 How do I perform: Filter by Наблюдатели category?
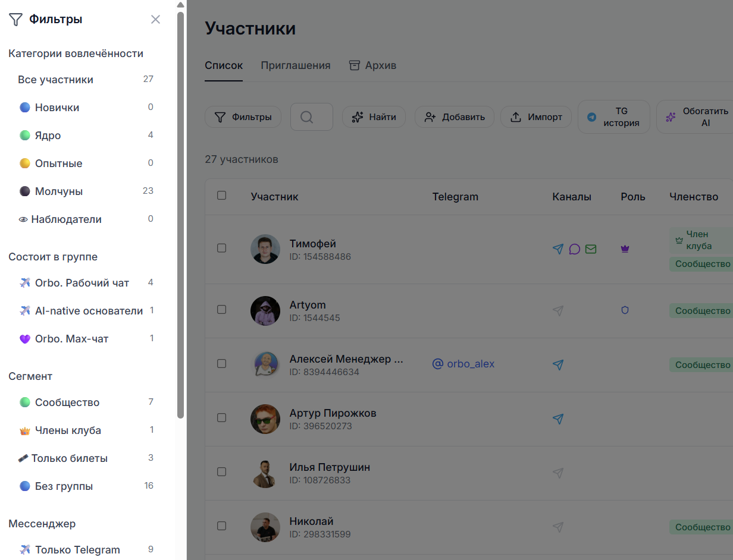86,219
